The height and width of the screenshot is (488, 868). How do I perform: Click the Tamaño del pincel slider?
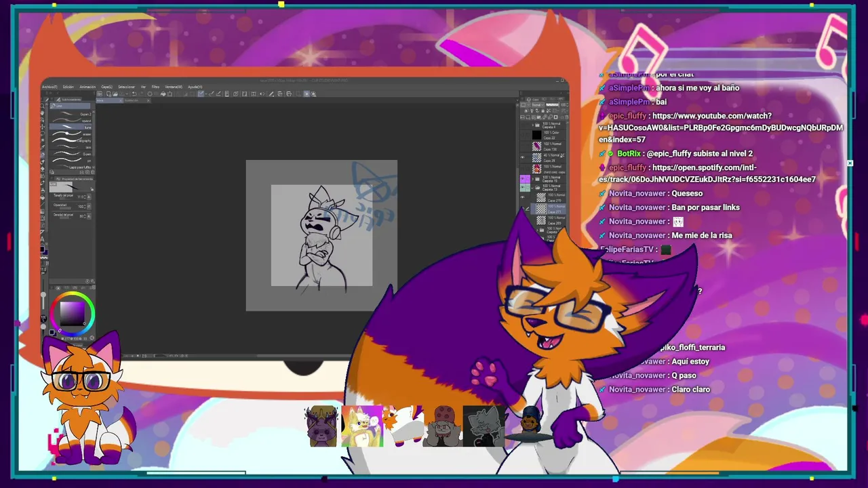[64, 199]
